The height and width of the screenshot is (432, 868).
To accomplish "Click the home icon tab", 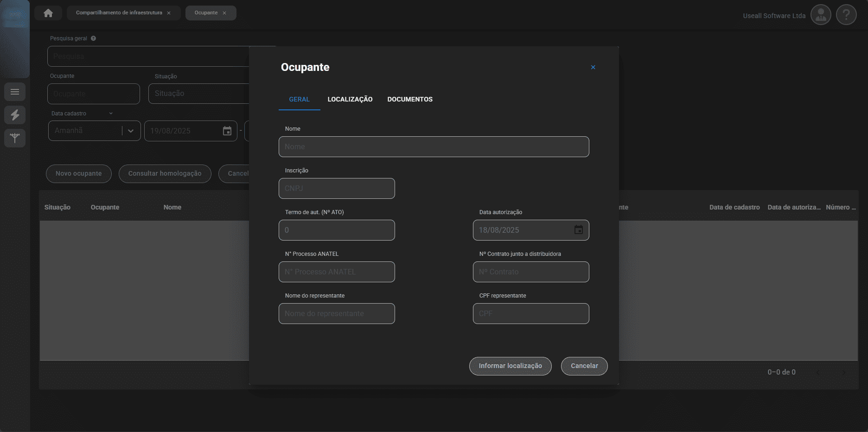I will click(x=48, y=13).
